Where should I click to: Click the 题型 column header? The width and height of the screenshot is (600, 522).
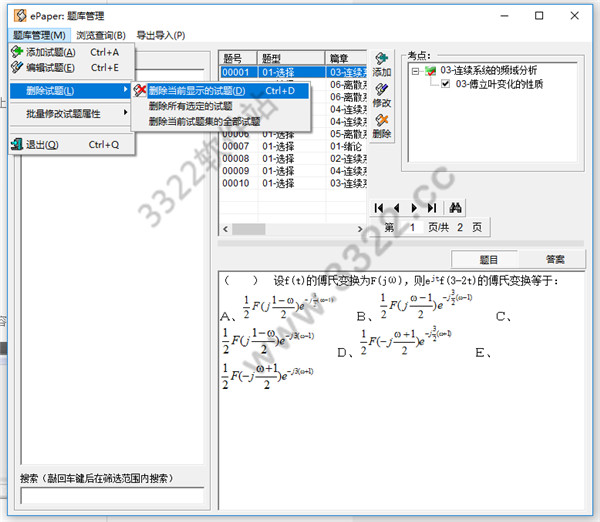click(x=291, y=58)
